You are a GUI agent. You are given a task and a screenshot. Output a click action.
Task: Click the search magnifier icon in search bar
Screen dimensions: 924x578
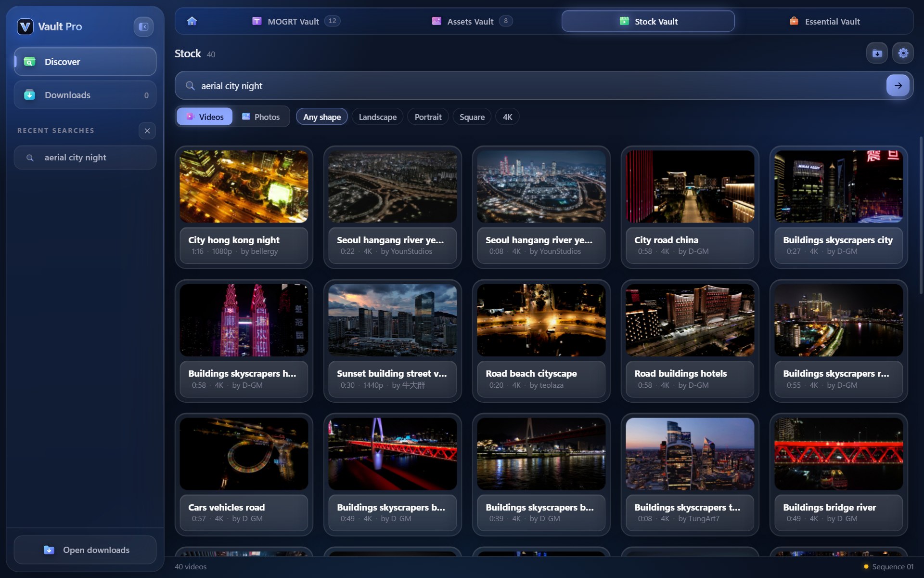(x=190, y=86)
